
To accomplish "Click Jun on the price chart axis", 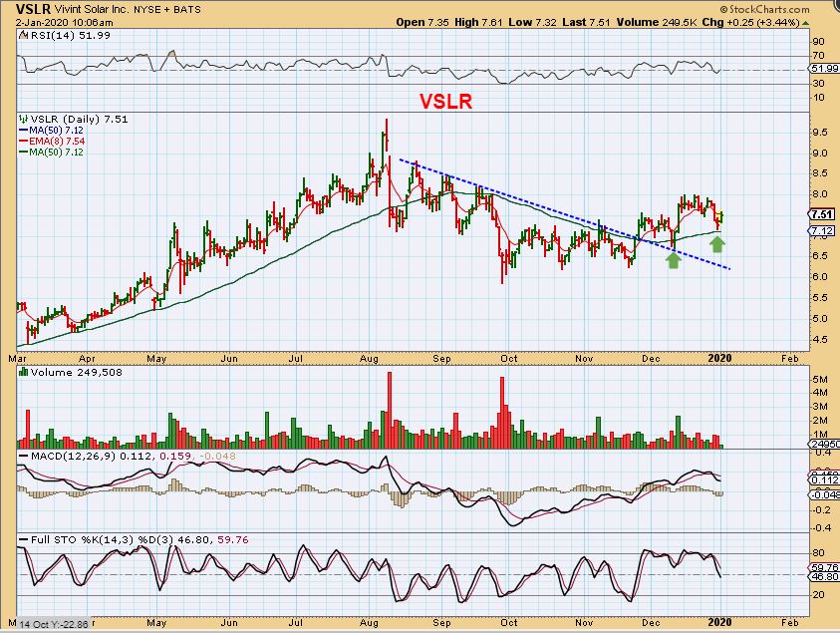I will click(x=229, y=359).
